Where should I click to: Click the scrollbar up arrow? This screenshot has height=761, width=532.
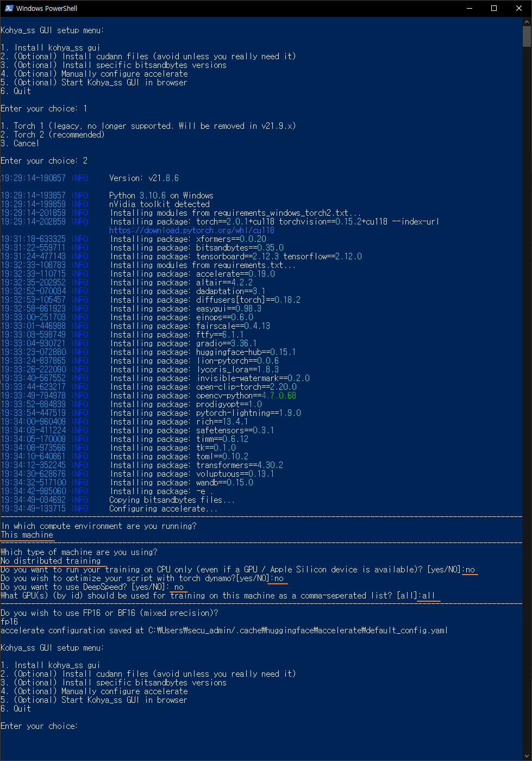click(527, 21)
